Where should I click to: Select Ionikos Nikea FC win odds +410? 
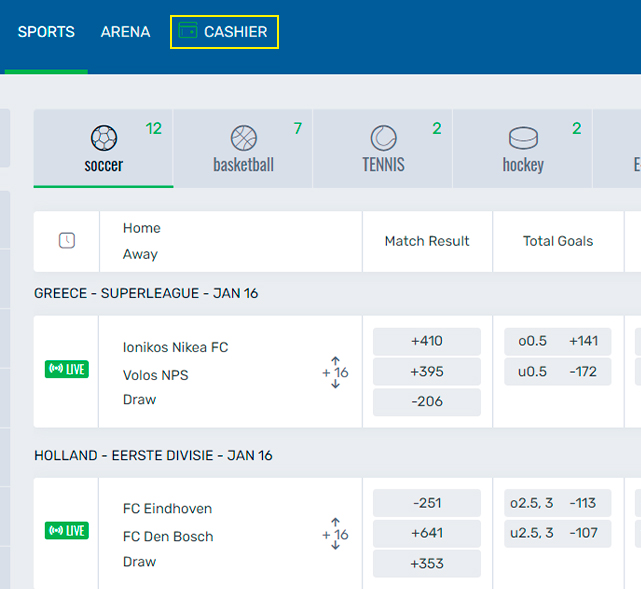tap(427, 341)
